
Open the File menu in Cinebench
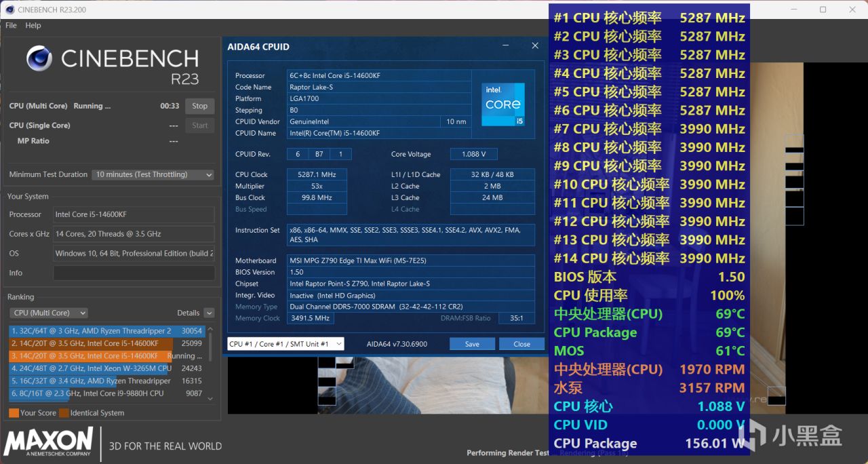[11, 25]
